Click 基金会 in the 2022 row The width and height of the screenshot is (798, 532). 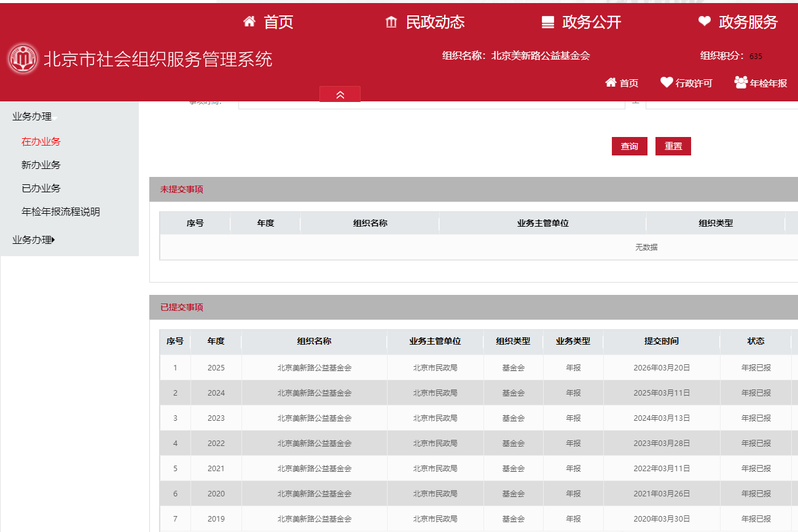coord(513,443)
